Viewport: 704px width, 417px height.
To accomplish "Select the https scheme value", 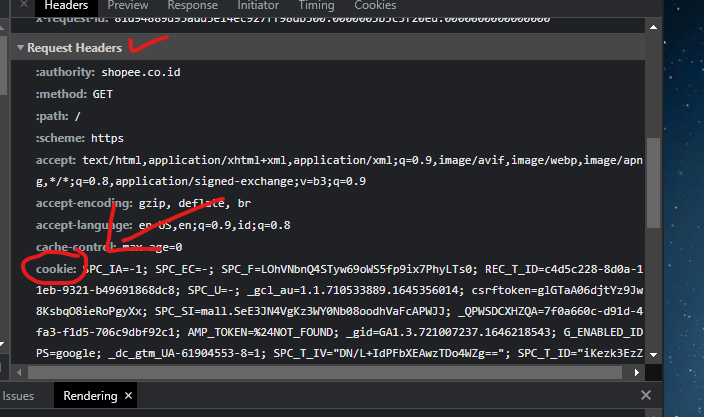I will click(x=107, y=138).
